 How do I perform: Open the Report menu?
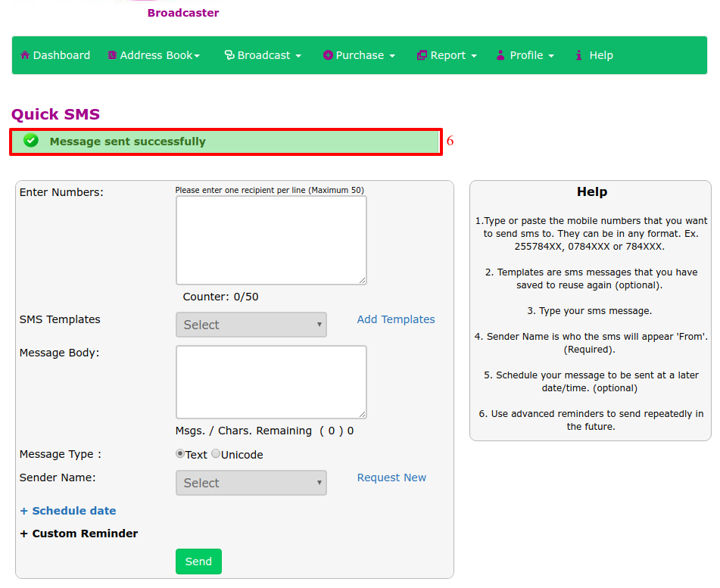447,55
